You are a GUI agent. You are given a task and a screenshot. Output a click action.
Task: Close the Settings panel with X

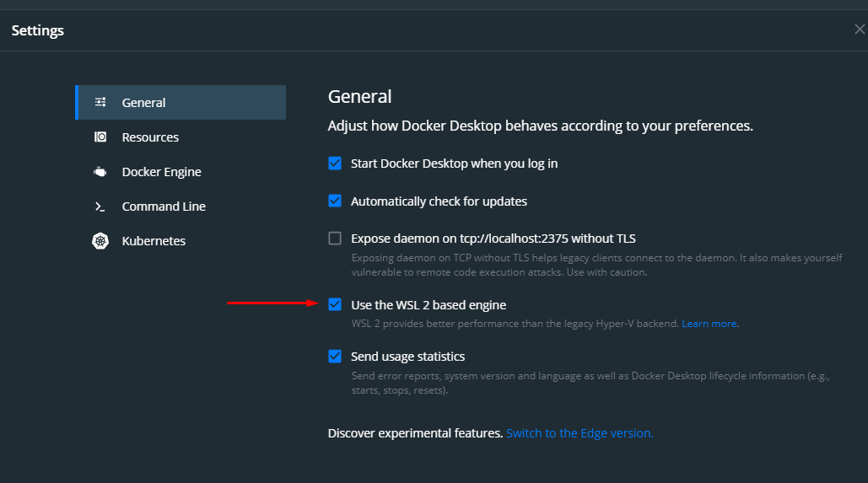coord(860,30)
